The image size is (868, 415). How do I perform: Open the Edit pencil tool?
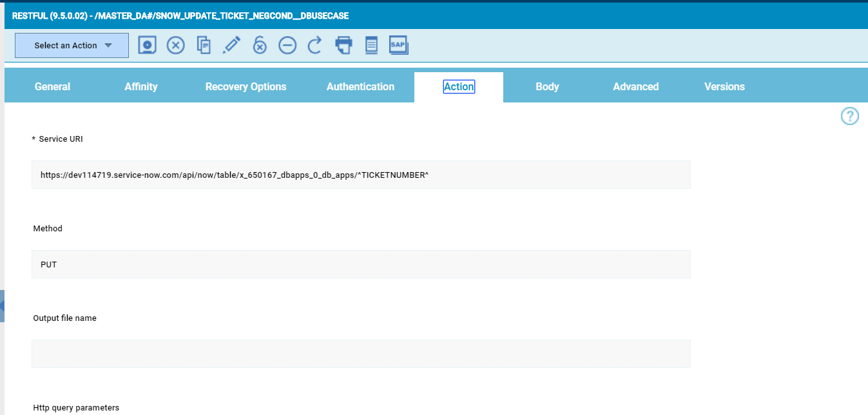[x=231, y=45]
